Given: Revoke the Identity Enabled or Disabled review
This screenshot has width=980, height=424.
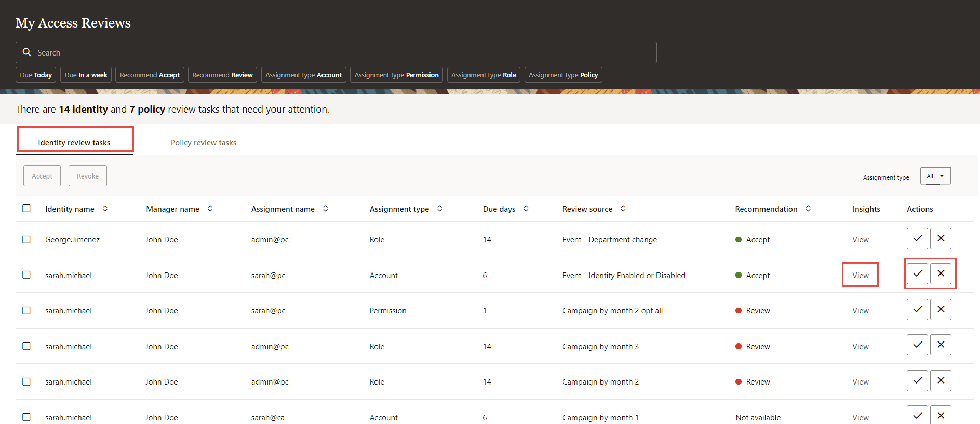Looking at the screenshot, I should point(941,273).
